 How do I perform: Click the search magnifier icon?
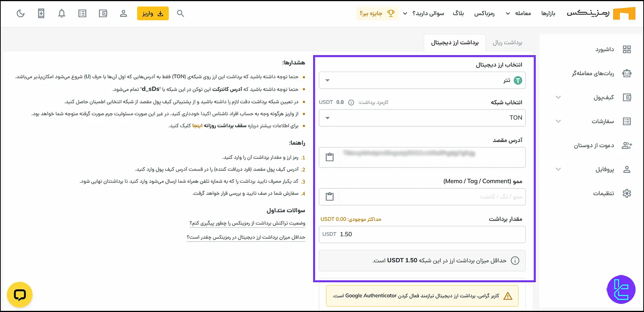180,14
